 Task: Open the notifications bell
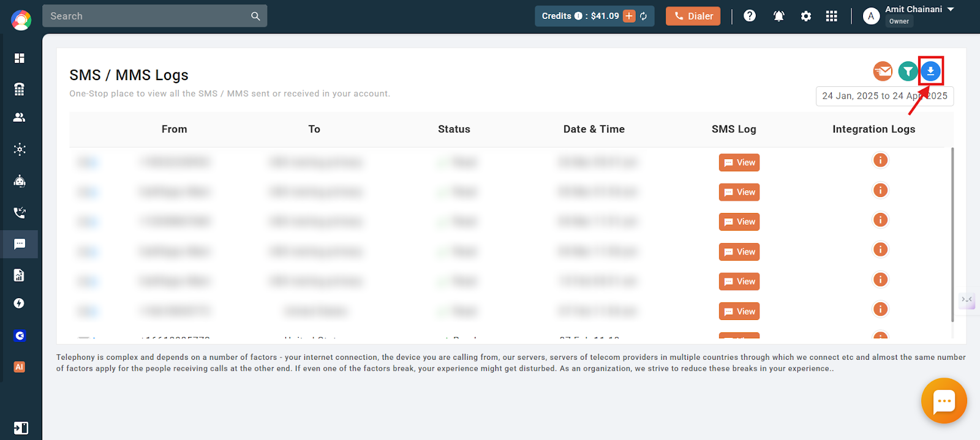[x=778, y=16]
